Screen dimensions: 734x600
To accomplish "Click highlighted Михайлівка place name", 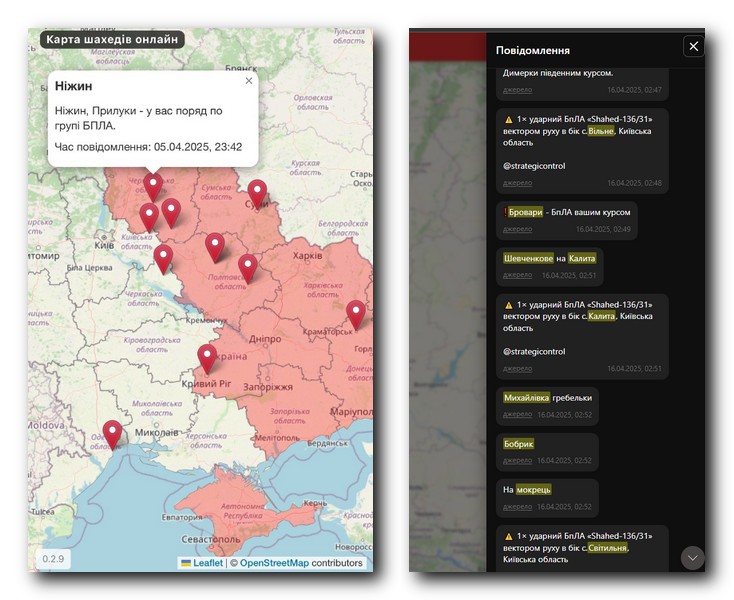I will click(x=526, y=398).
